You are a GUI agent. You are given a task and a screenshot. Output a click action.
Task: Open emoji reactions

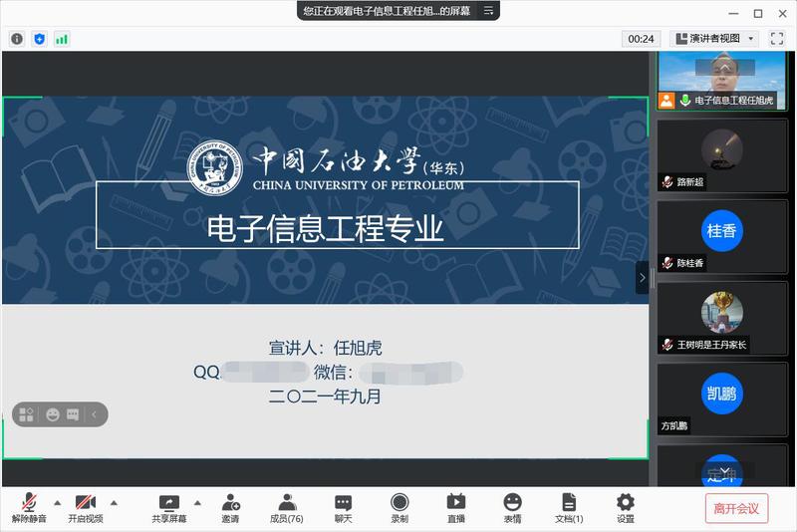(512, 508)
